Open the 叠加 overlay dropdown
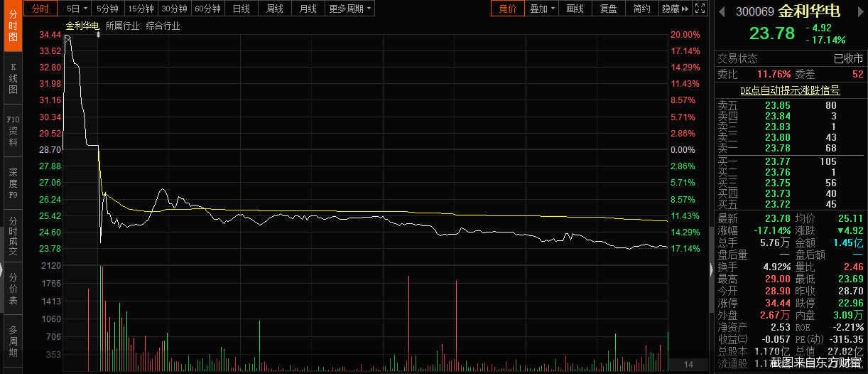Screen dimensions: 868x374 542,9
